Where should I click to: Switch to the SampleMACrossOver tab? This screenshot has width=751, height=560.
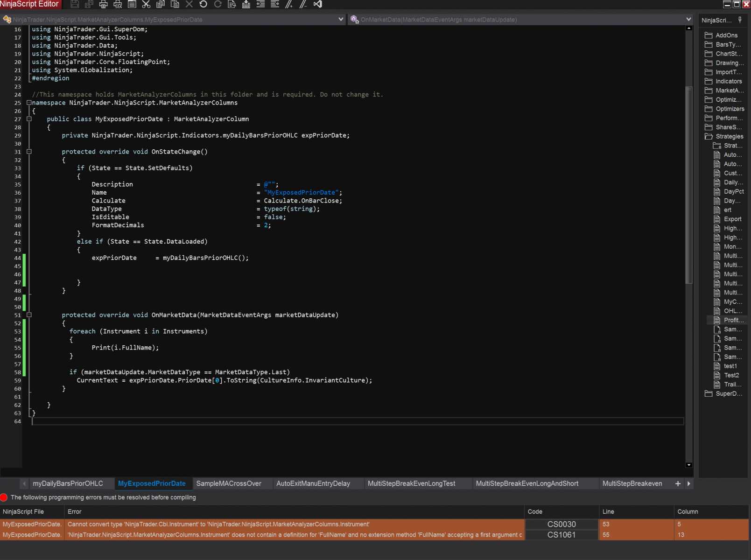click(229, 483)
